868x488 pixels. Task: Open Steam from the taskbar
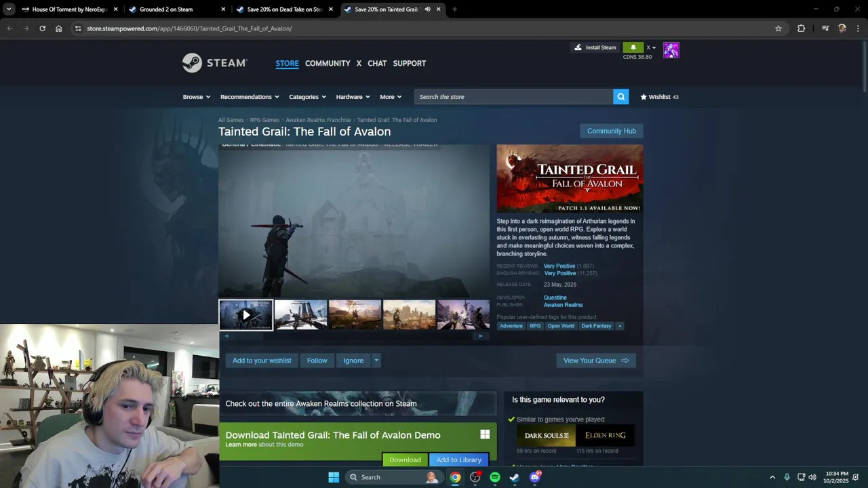(x=515, y=477)
